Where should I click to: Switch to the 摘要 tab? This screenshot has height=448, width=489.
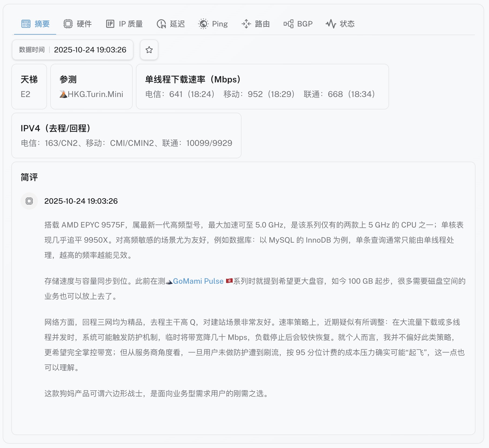pyautogui.click(x=35, y=24)
